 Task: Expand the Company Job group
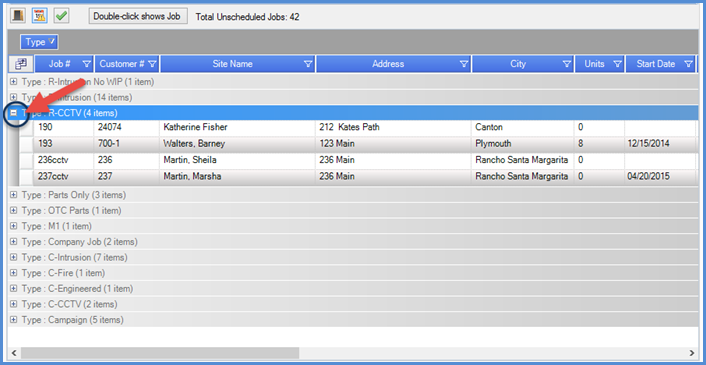(14, 242)
